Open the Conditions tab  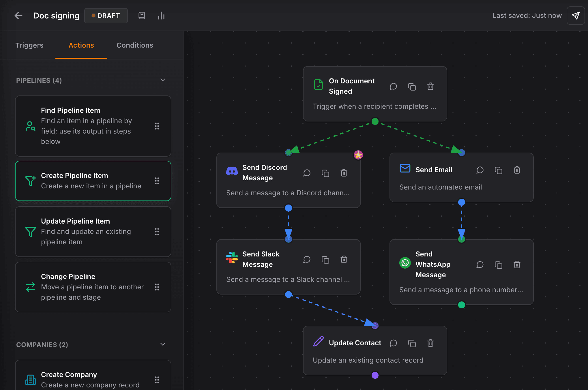pos(135,45)
